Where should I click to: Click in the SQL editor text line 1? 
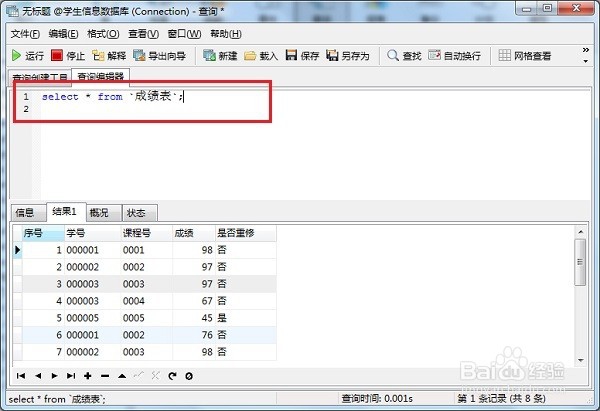113,96
